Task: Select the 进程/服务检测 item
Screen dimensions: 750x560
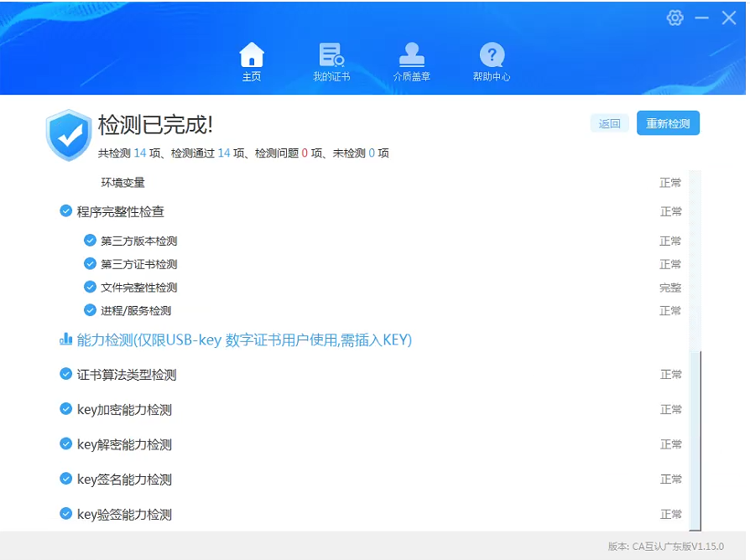Action: coord(136,310)
